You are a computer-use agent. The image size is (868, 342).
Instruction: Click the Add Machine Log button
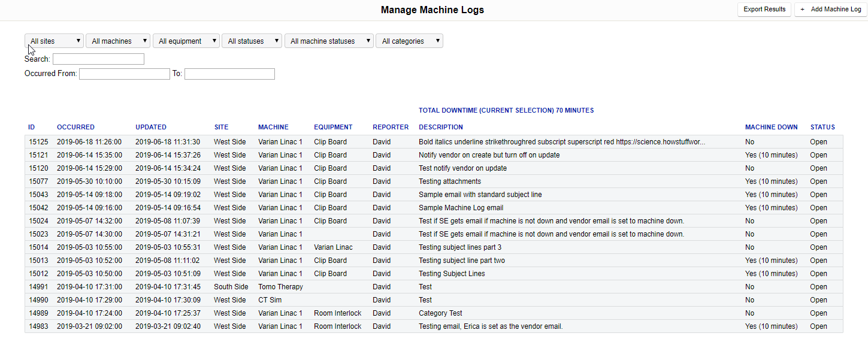coord(830,10)
